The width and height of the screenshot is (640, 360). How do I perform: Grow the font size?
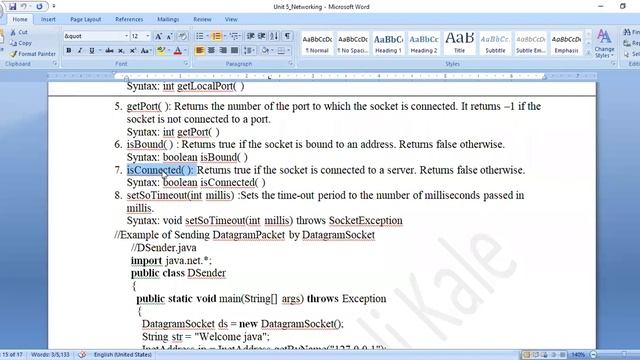pyautogui.click(x=158, y=36)
